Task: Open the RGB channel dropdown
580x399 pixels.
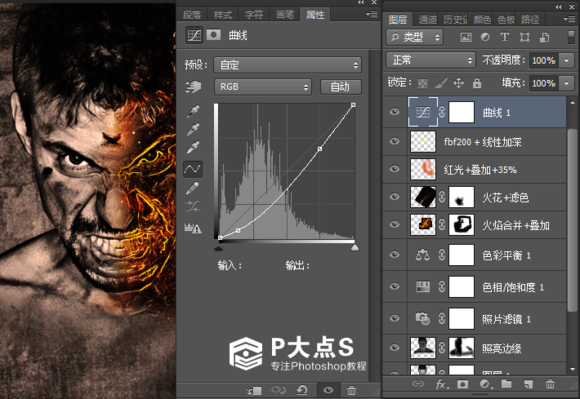Action: click(x=263, y=87)
